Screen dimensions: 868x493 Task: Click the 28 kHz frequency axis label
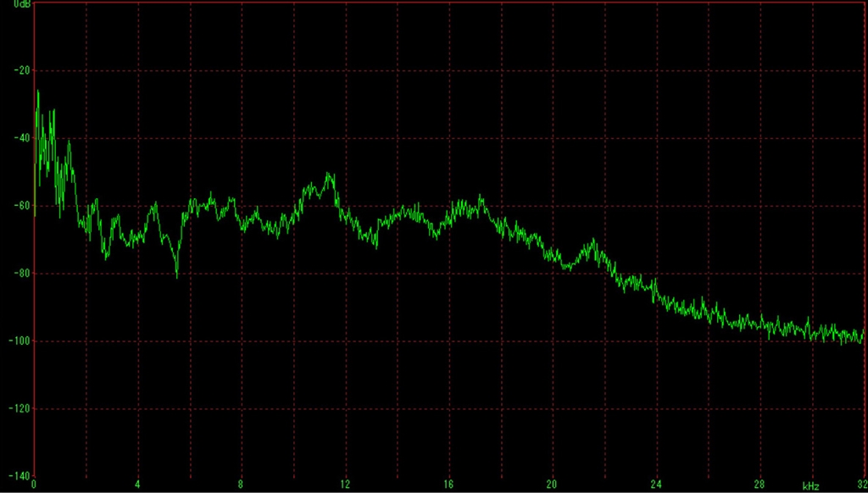point(759,485)
